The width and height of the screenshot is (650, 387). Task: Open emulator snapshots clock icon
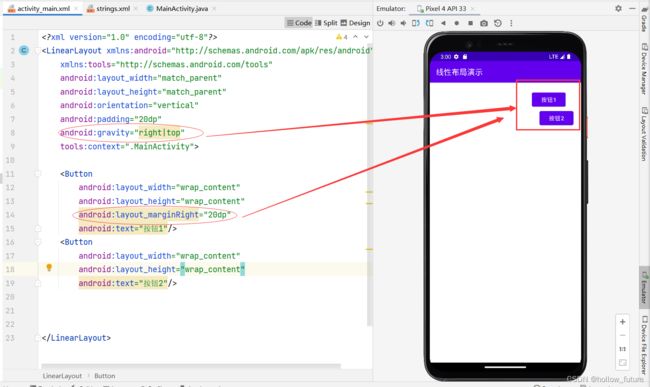pyautogui.click(x=498, y=23)
